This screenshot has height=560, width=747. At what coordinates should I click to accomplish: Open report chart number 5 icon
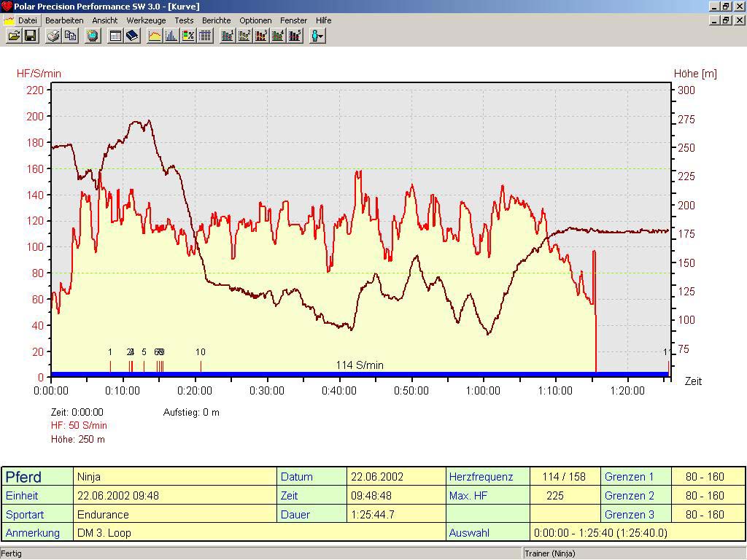(295, 36)
